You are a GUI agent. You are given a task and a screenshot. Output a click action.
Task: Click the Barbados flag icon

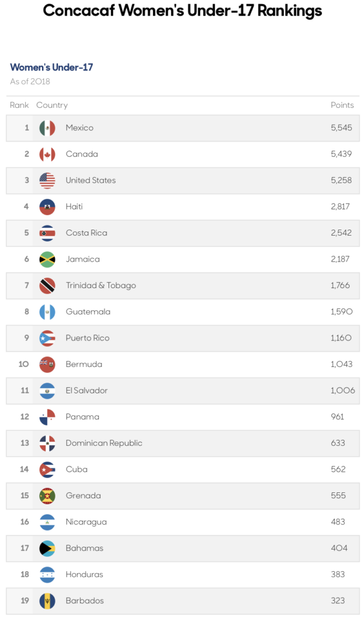pyautogui.click(x=47, y=601)
